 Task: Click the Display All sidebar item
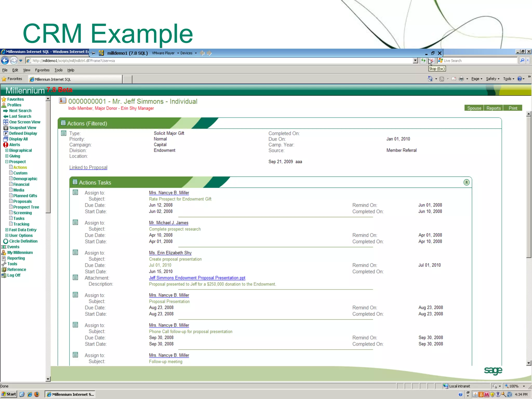[18, 139]
